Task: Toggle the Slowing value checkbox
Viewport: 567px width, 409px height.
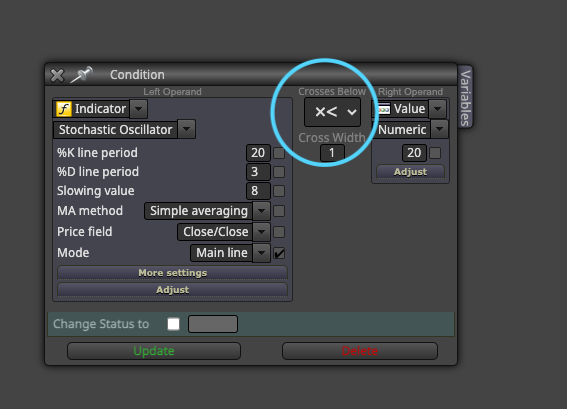Action: 279,191
